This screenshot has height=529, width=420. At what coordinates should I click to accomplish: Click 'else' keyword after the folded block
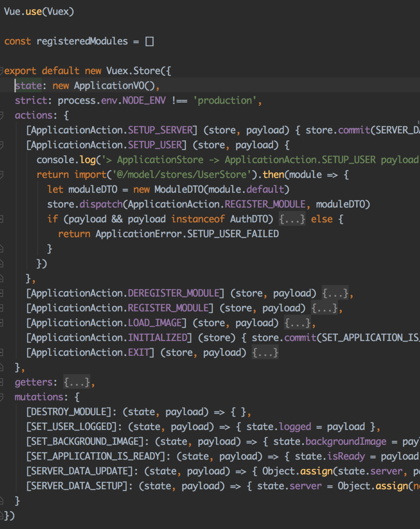click(322, 219)
